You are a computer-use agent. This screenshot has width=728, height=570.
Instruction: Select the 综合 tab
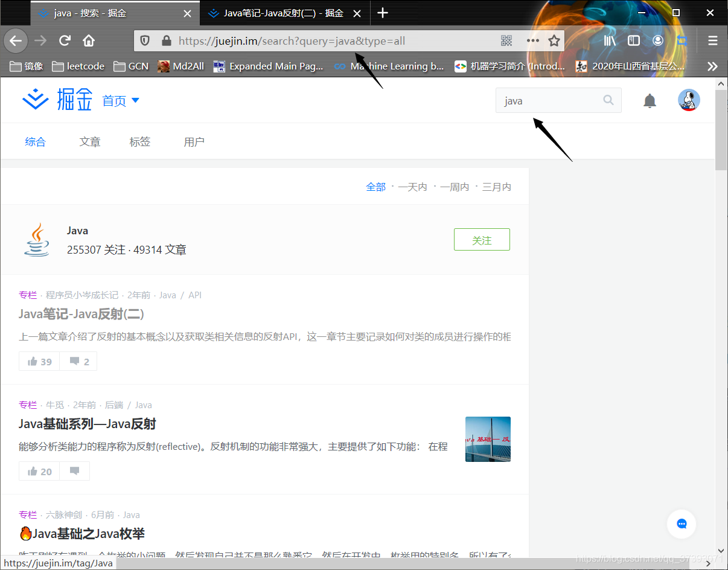click(x=36, y=142)
